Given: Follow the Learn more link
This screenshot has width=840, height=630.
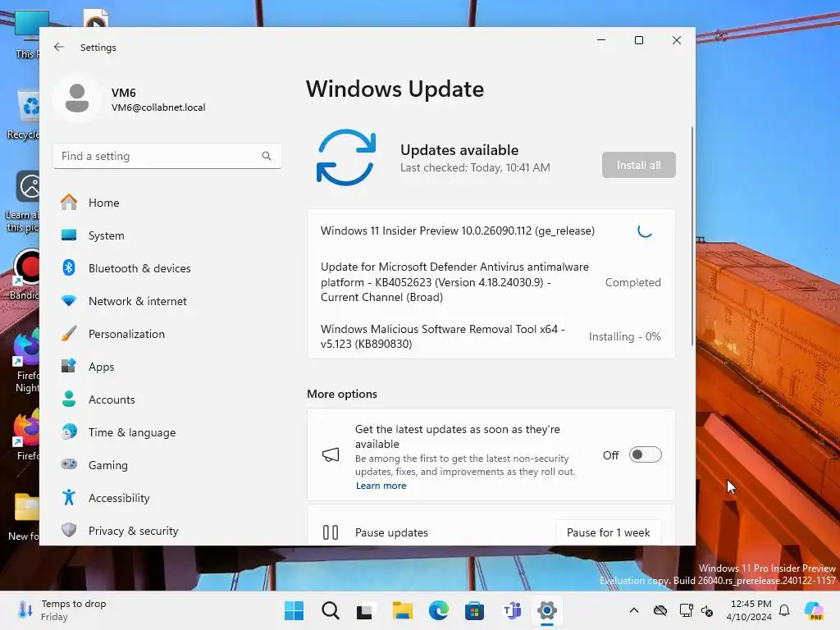Looking at the screenshot, I should 381,486.
